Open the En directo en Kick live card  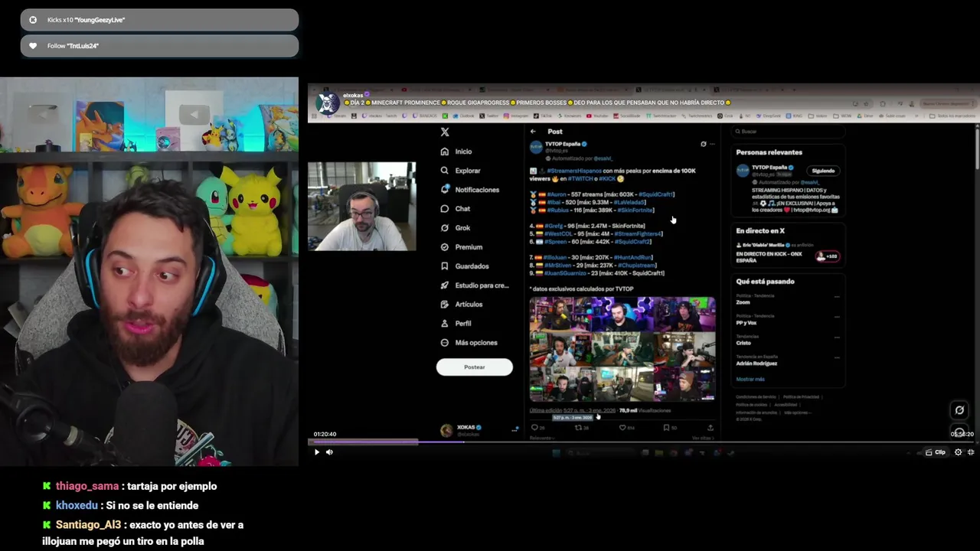click(789, 253)
